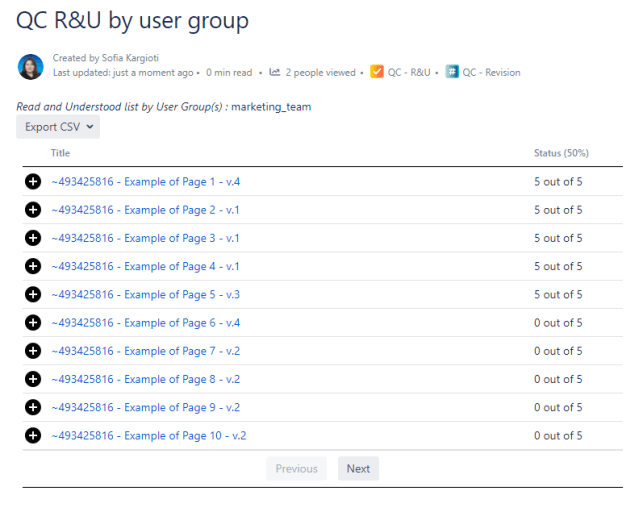Open the QC - Revision label
The height and width of the screenshot is (512, 643).
[491, 73]
